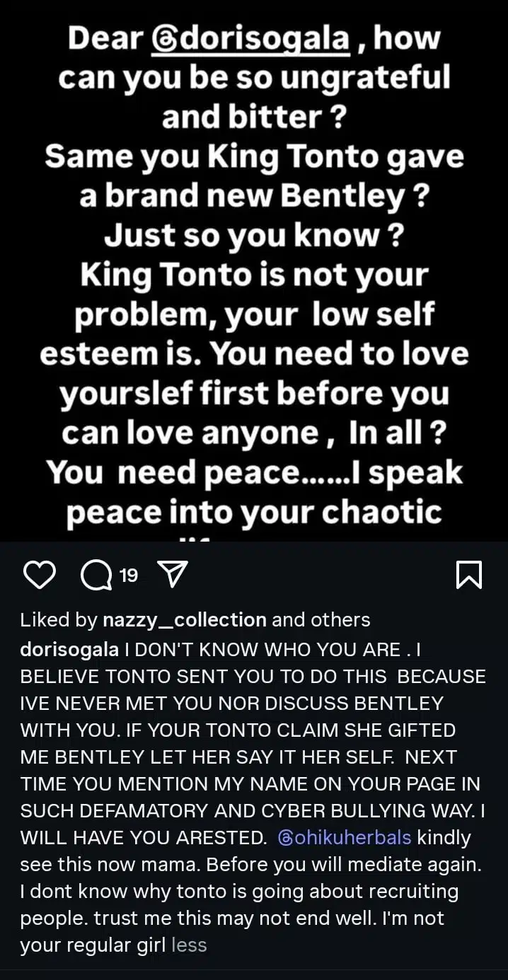The image size is (508, 980).
Task: Tap the "Just so you know ?" image line
Action: click(x=254, y=235)
